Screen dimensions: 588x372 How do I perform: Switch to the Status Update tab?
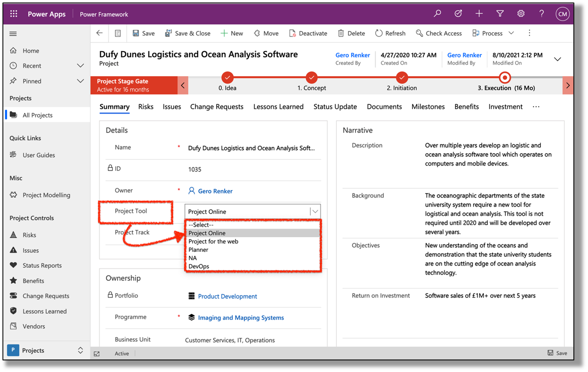(335, 107)
